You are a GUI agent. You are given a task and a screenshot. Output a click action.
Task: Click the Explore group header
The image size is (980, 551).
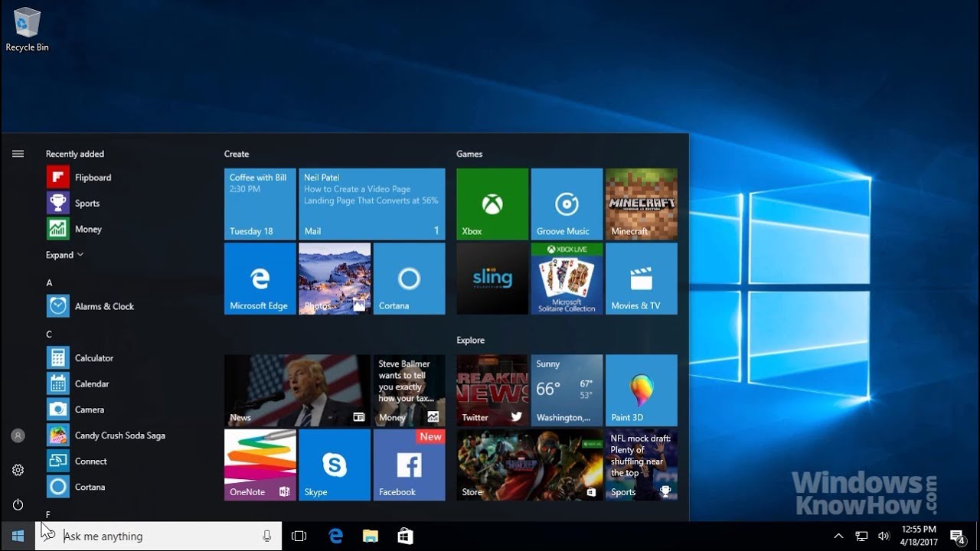pos(471,340)
